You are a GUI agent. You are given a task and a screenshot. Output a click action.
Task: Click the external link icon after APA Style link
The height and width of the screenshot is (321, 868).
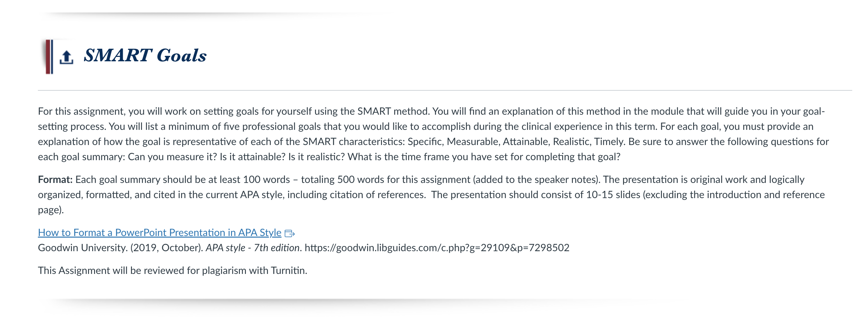[x=289, y=233]
